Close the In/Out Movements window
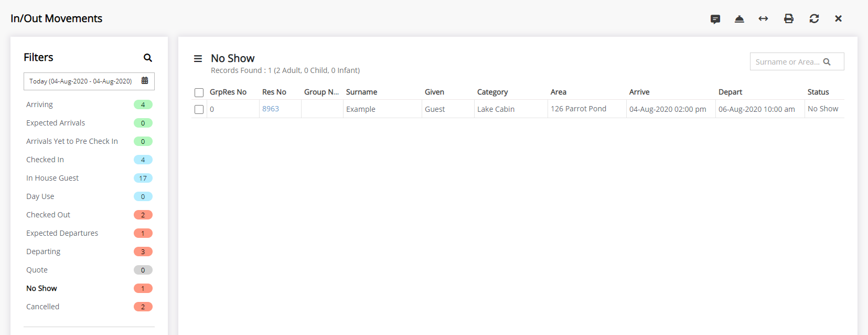This screenshot has width=868, height=335. [839, 19]
